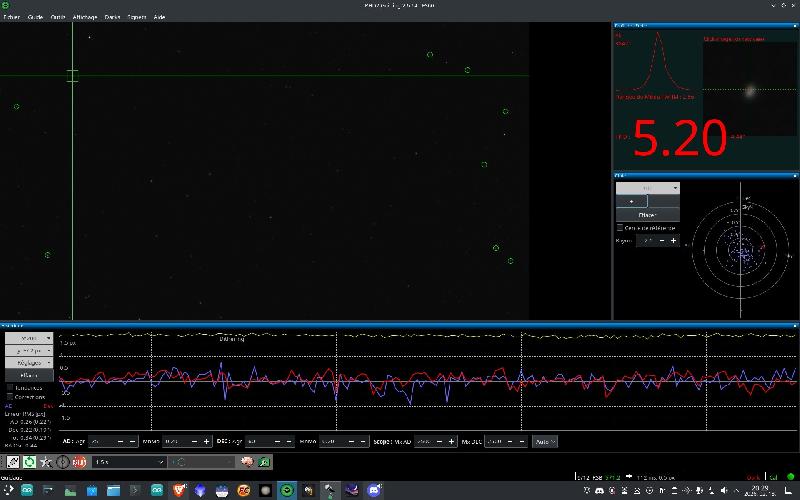Toggle the Cercle de référence checkbox
The width and height of the screenshot is (800, 500).
tap(620, 228)
